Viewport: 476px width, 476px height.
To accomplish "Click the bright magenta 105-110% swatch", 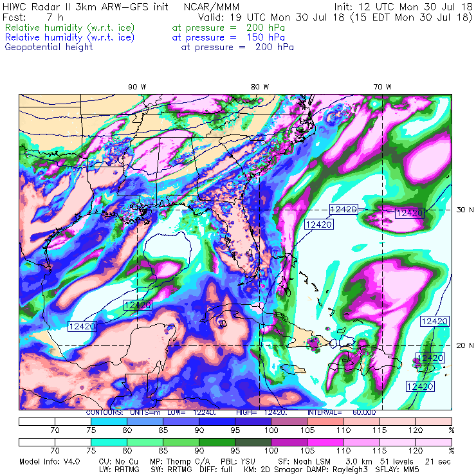I will 325,442.
